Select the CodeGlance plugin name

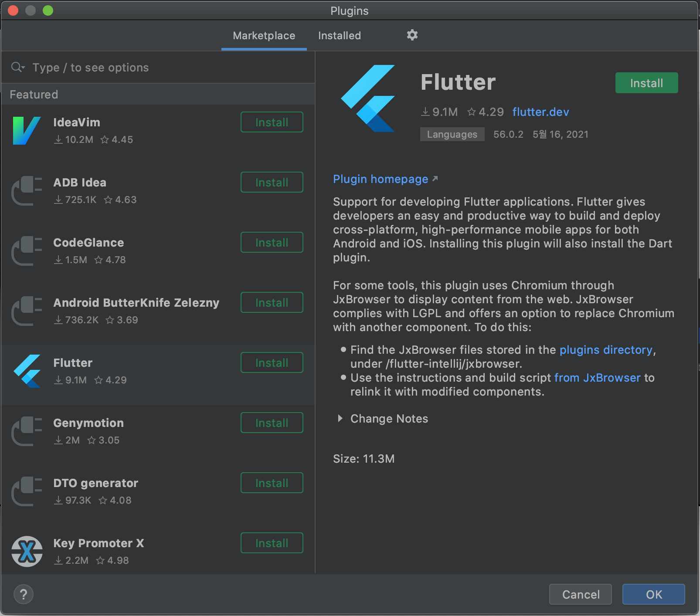pos(88,243)
